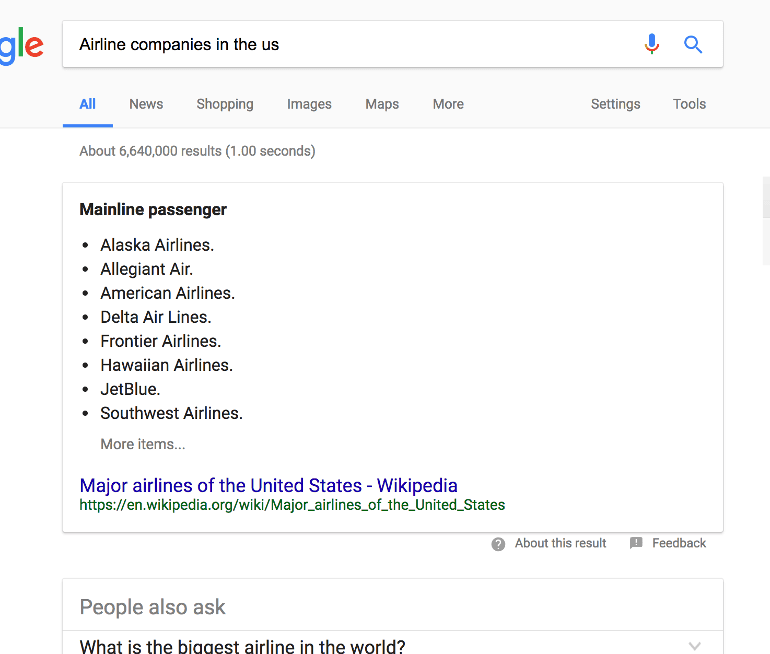Click the Google logo
Screen dimensions: 770x654
coord(20,45)
